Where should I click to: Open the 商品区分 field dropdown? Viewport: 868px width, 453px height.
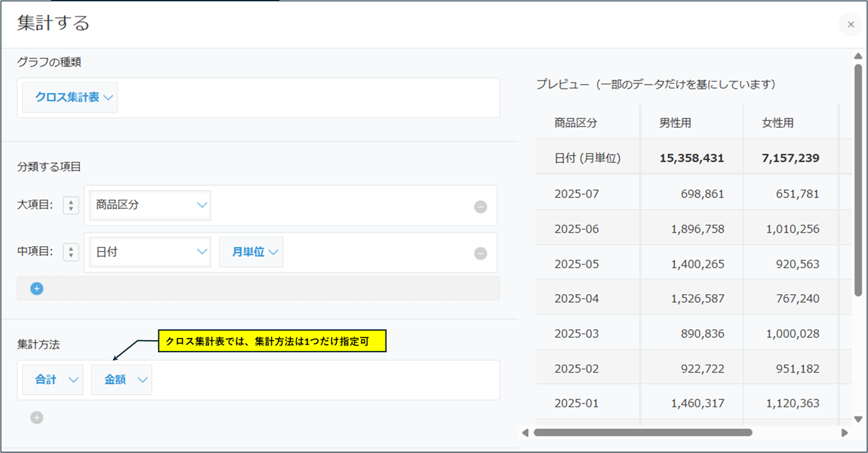coord(150,205)
